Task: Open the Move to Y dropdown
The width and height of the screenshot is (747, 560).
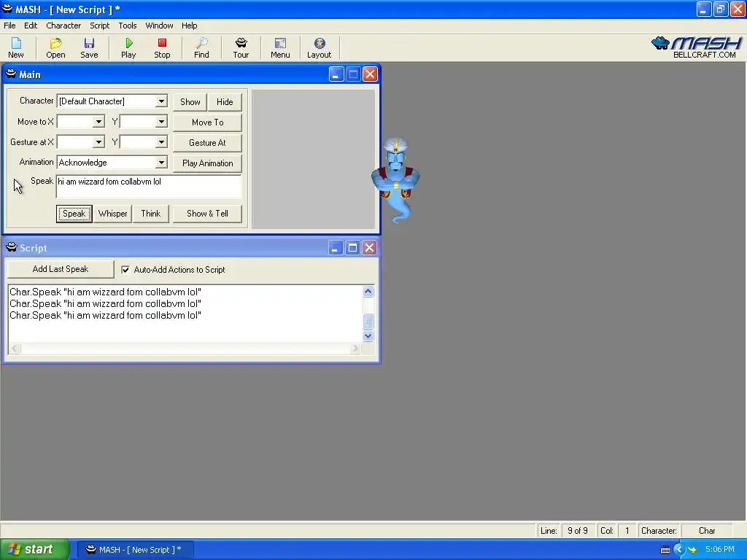Action: (x=161, y=122)
